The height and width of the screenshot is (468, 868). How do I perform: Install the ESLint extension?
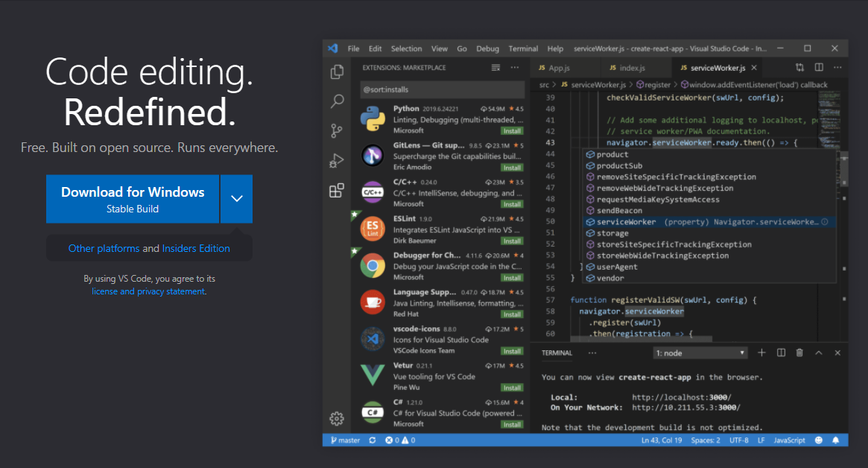click(512, 241)
